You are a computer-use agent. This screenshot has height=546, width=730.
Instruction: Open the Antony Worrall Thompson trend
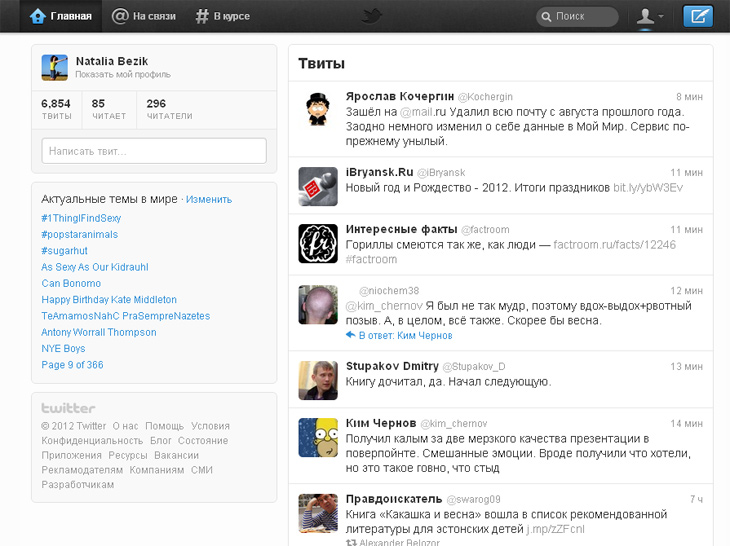[99, 332]
